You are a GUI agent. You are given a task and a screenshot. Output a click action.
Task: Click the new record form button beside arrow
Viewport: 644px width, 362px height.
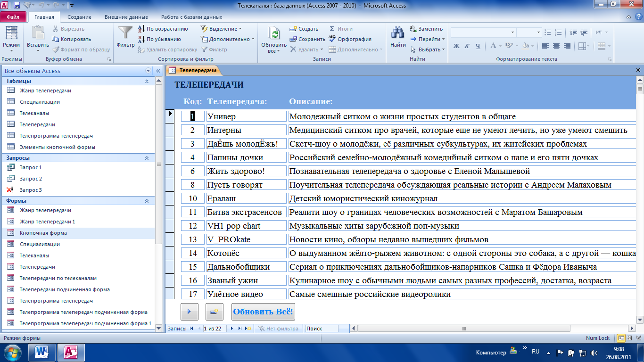tap(215, 312)
